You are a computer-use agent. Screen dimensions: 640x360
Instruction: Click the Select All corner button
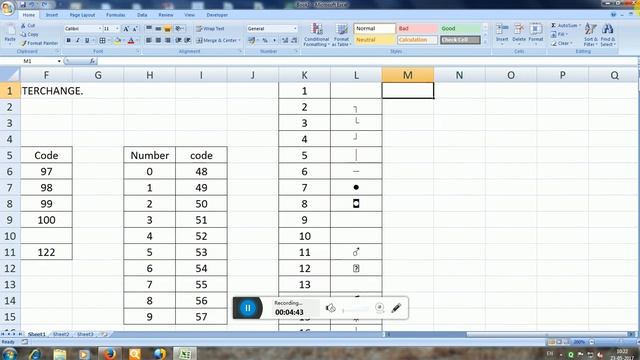(x=10, y=75)
